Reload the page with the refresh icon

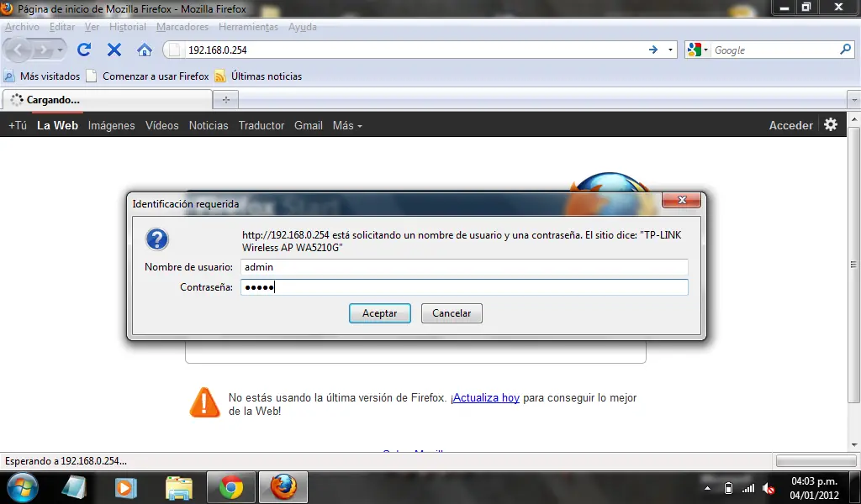click(83, 50)
